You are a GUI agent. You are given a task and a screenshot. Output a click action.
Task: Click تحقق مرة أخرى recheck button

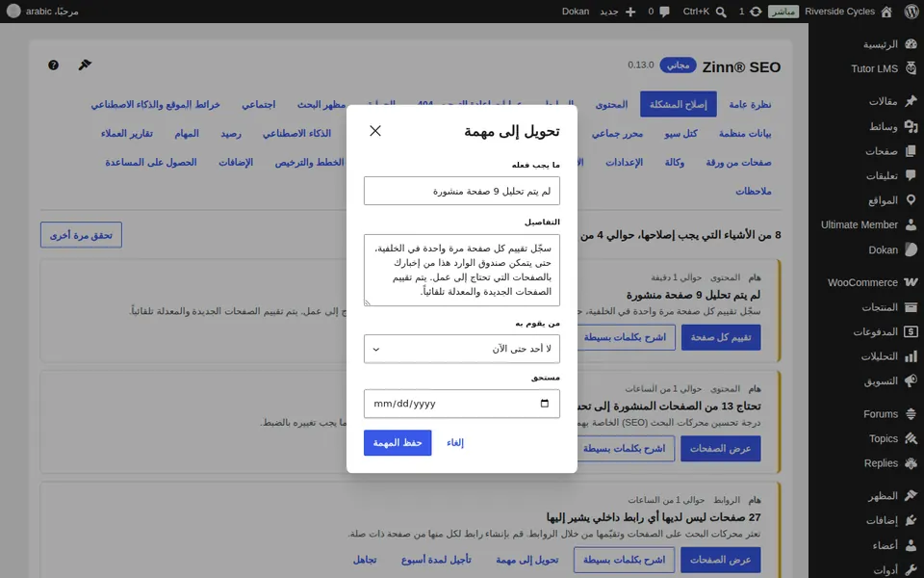81,235
